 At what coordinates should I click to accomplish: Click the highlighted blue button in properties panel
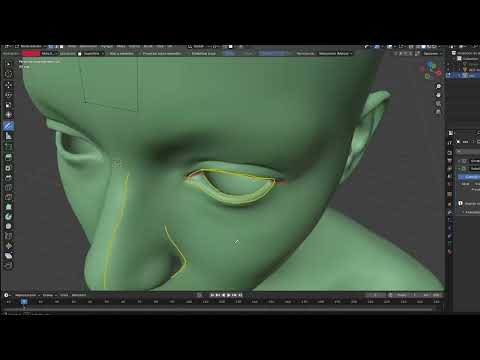point(469,176)
